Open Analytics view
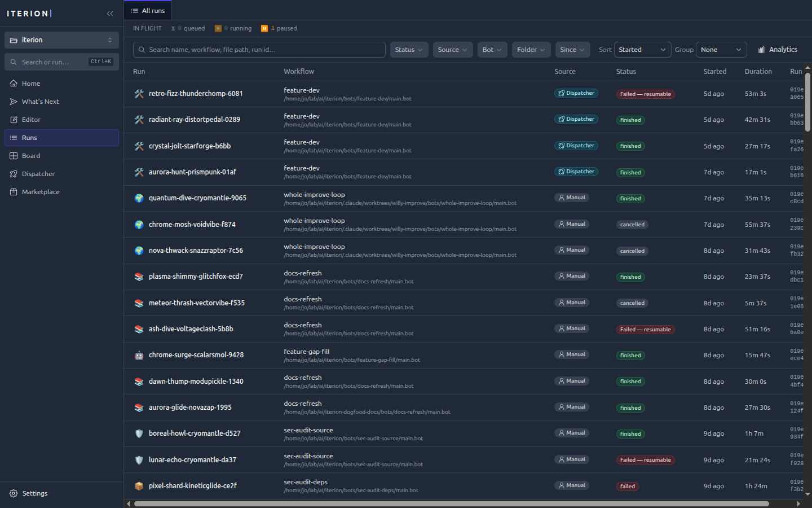Viewport: 812px width, 508px height. (777, 50)
